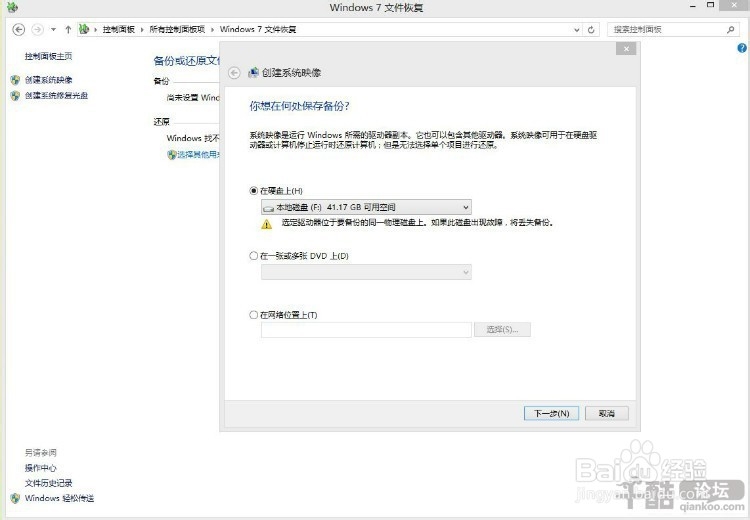Click the 选择(S)... button
The height and width of the screenshot is (520, 750).
coord(502,330)
